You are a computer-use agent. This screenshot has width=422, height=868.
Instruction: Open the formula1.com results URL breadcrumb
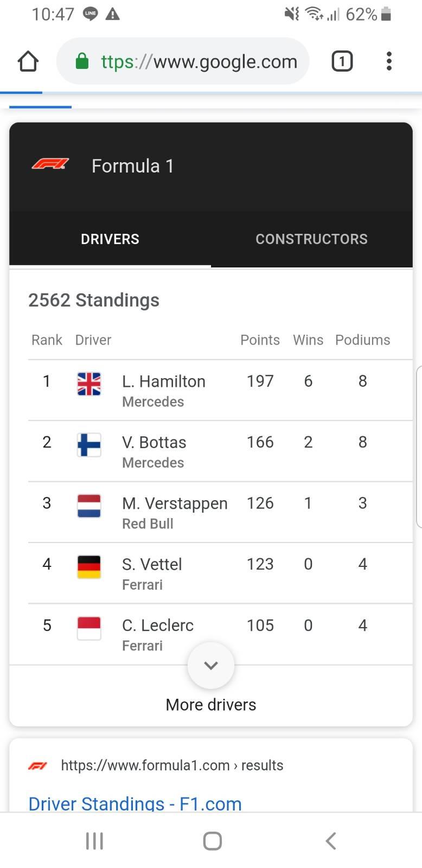coord(172,765)
